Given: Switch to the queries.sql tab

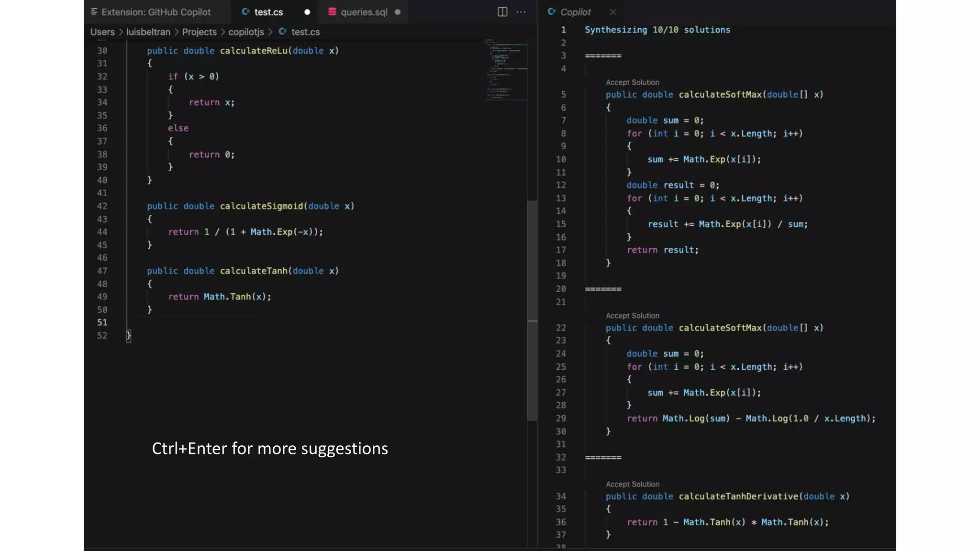Looking at the screenshot, I should coord(364,12).
